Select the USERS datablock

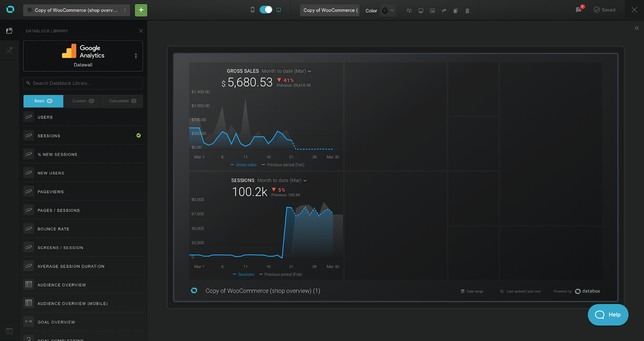(x=83, y=117)
